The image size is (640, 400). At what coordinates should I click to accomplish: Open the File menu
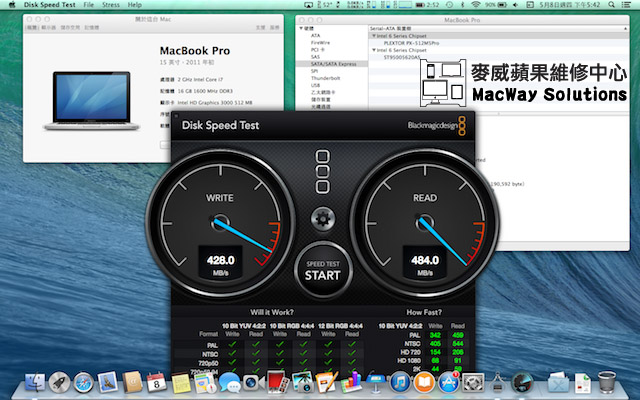pos(89,5)
